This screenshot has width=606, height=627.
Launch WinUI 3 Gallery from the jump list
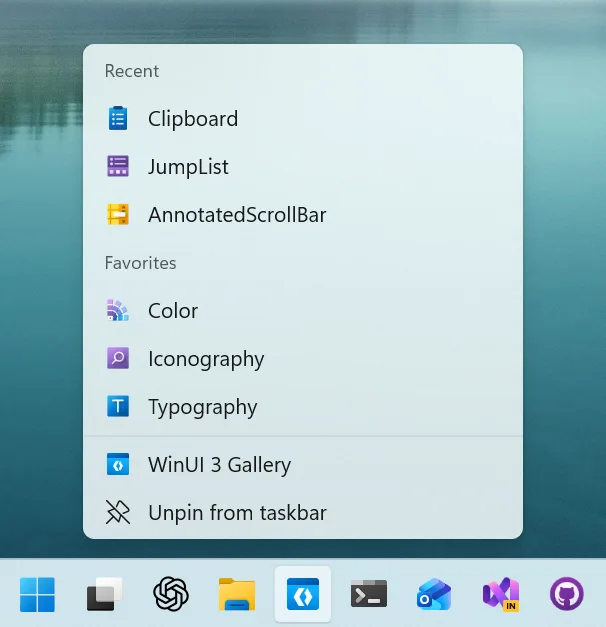(x=219, y=465)
